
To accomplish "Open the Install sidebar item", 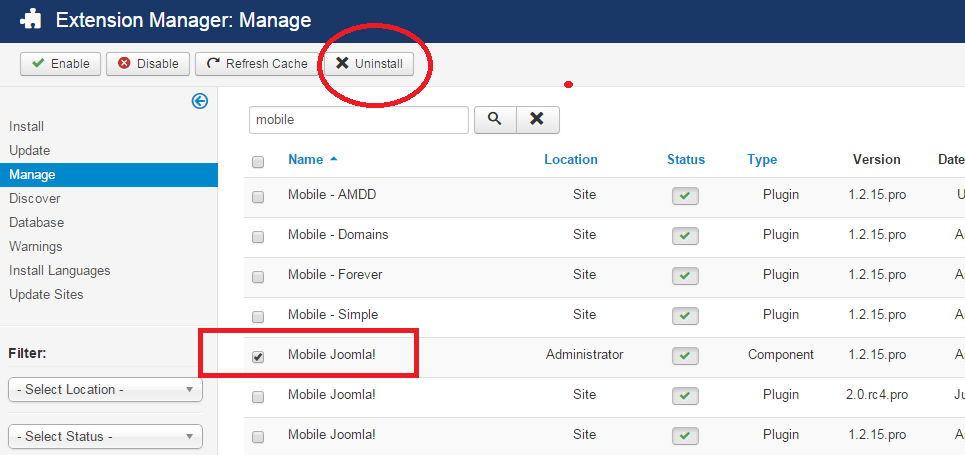I will tap(26, 127).
